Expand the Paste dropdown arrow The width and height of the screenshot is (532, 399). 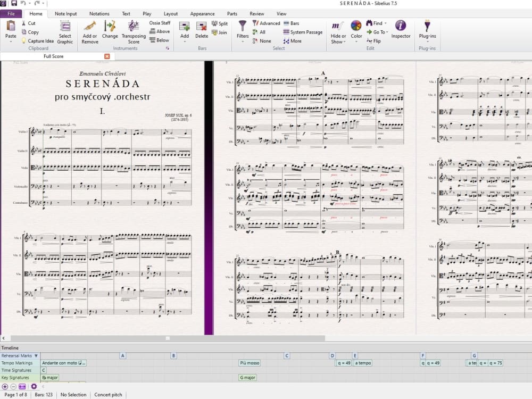tap(11, 41)
